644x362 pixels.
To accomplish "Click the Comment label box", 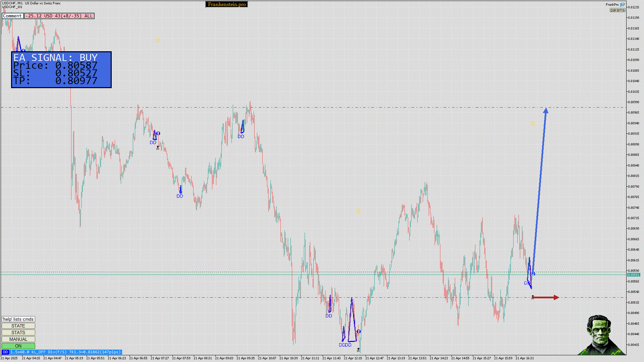I will tap(12, 16).
